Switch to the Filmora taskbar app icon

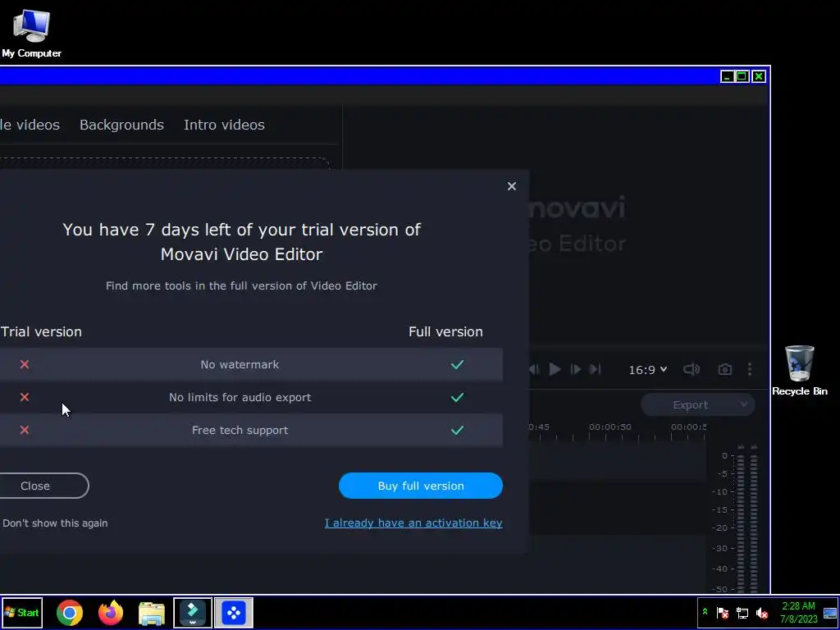(193, 613)
